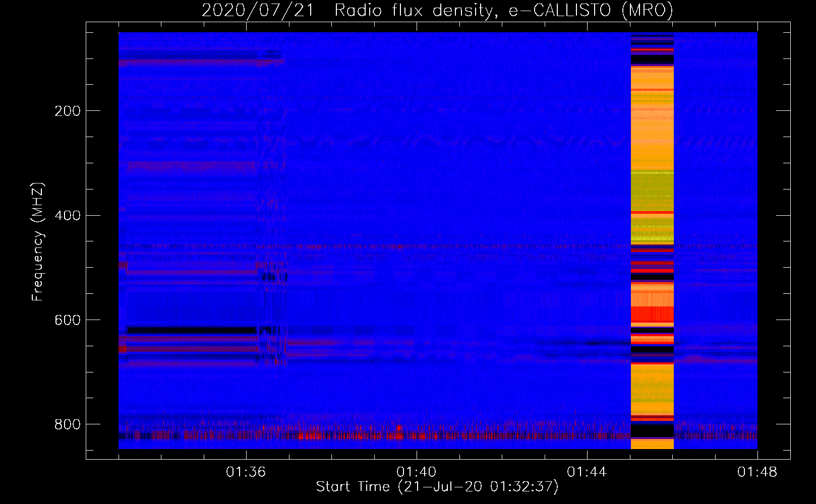Click the 01:36 time tick label
This screenshot has width=816, height=504.
pos(246,472)
